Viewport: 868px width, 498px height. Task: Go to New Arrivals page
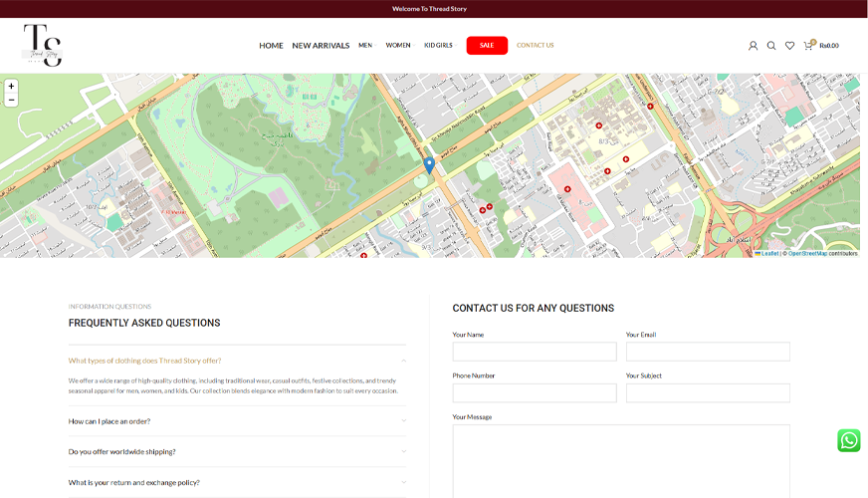click(321, 46)
